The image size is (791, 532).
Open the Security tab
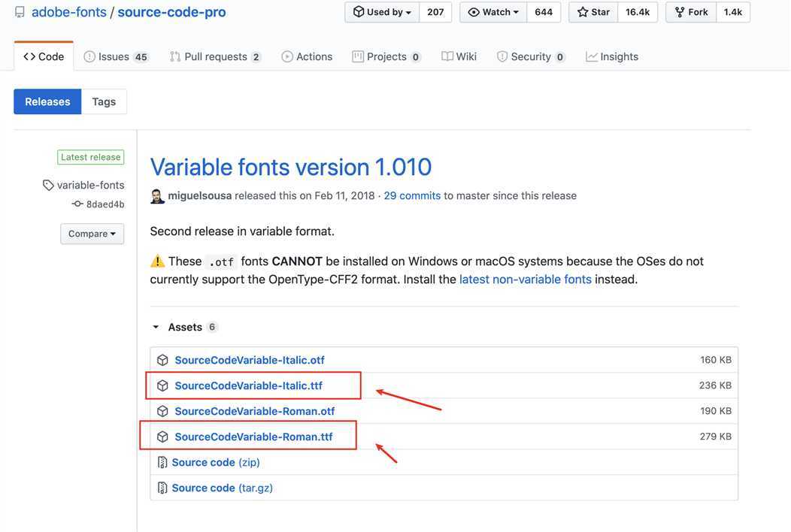click(531, 56)
